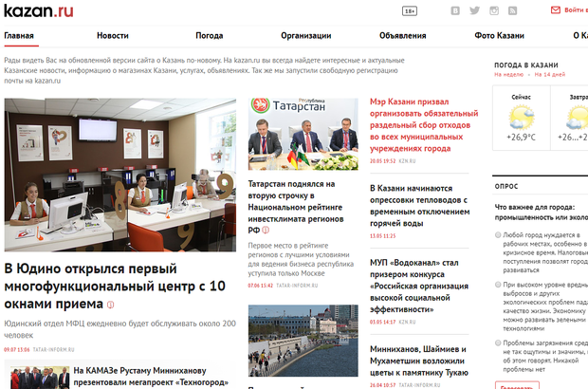Read headline 'Мэр Казани призвал организовать' article

click(423, 124)
